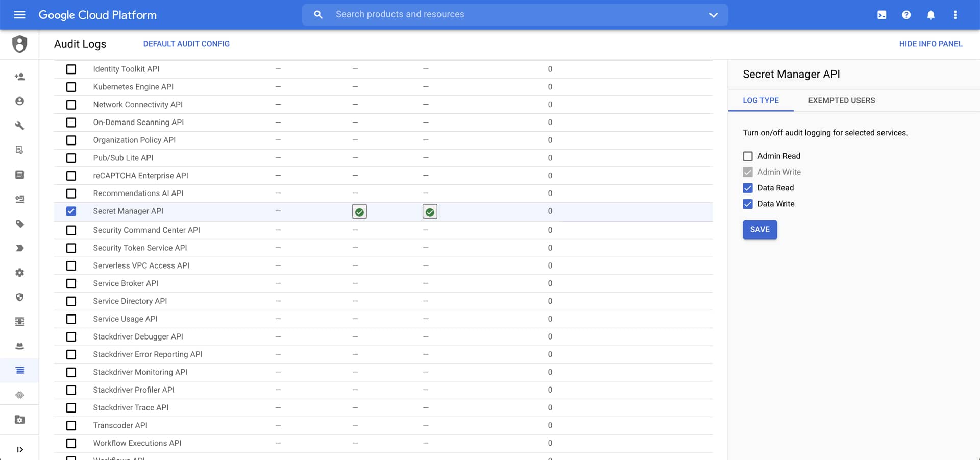Click HIDE INFO PANEL
The width and height of the screenshot is (980, 460).
click(x=930, y=44)
